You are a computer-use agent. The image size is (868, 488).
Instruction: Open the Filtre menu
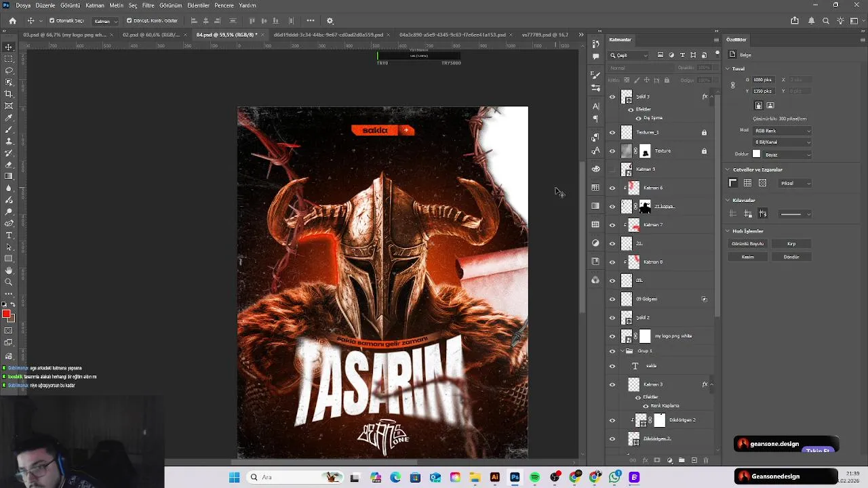point(148,5)
